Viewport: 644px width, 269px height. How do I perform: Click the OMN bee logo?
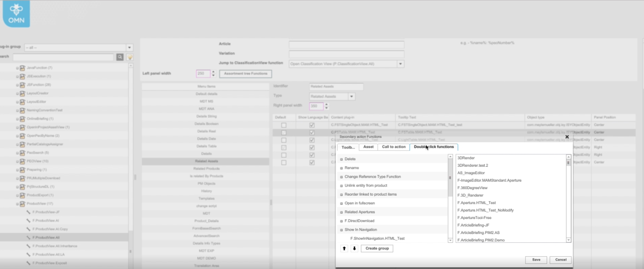tap(16, 14)
